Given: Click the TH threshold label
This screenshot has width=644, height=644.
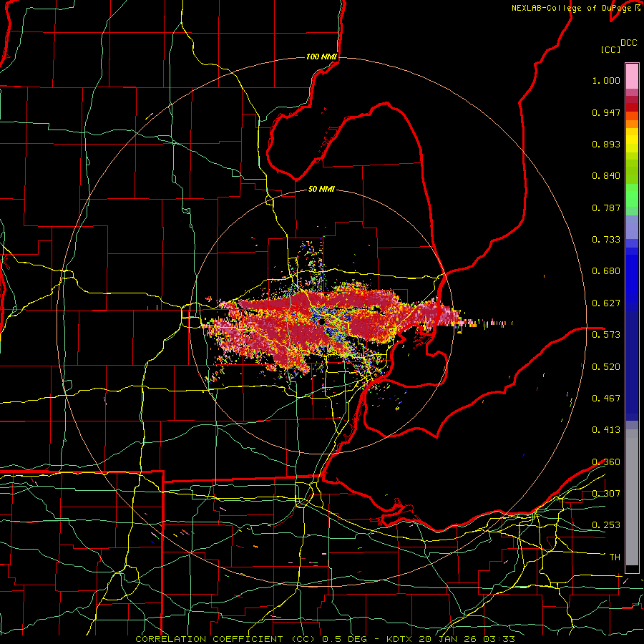Looking at the screenshot, I should 615,557.
